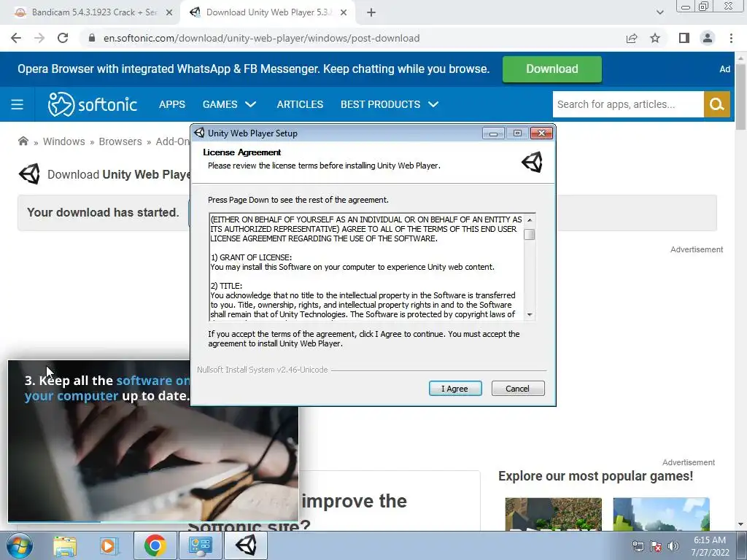Expand the BEST PRODUCTS dropdown
The width and height of the screenshot is (747, 560).
(390, 104)
